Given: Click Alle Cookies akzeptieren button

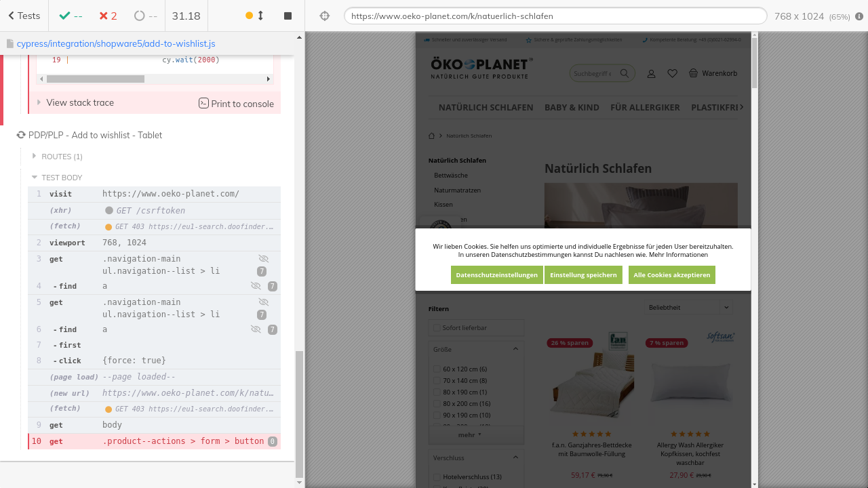Looking at the screenshot, I should click(671, 274).
